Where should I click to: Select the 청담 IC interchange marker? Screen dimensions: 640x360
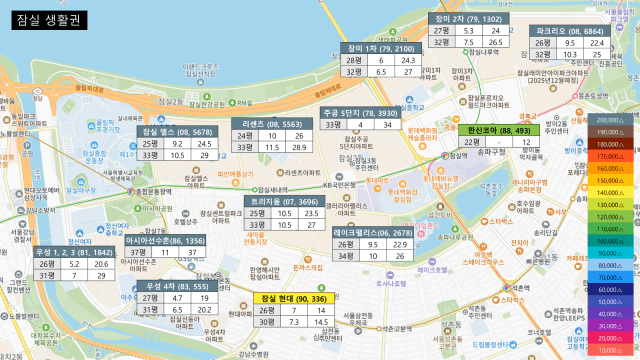click(38, 91)
